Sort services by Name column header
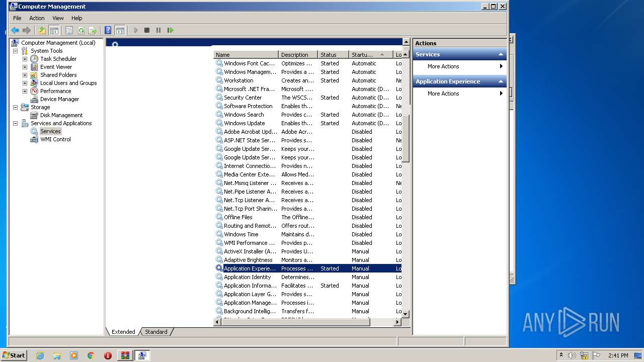644x362 pixels. coord(246,54)
